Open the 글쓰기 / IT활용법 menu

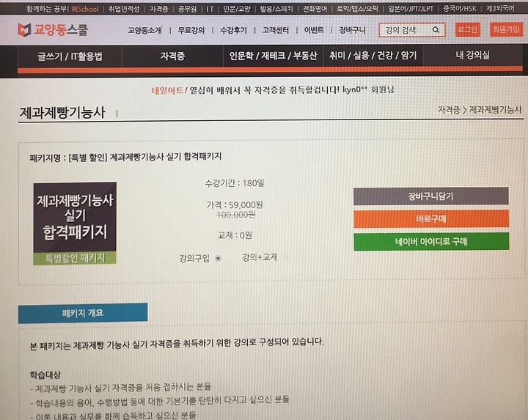click(x=70, y=56)
